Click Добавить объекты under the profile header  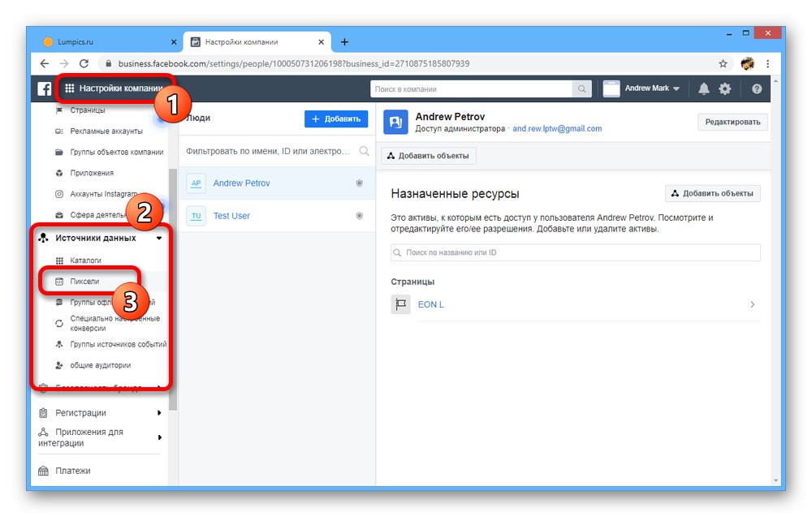point(429,156)
